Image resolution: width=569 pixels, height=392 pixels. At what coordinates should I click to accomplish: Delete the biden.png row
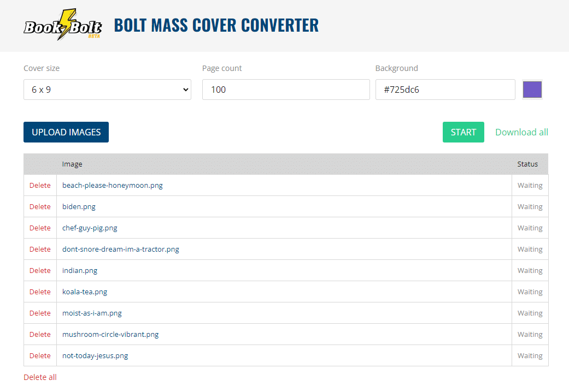pos(40,207)
